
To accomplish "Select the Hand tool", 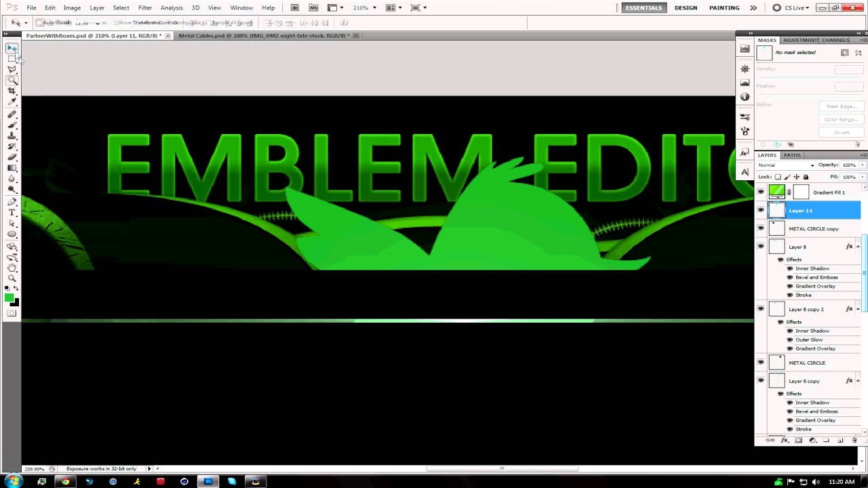I will click(12, 268).
